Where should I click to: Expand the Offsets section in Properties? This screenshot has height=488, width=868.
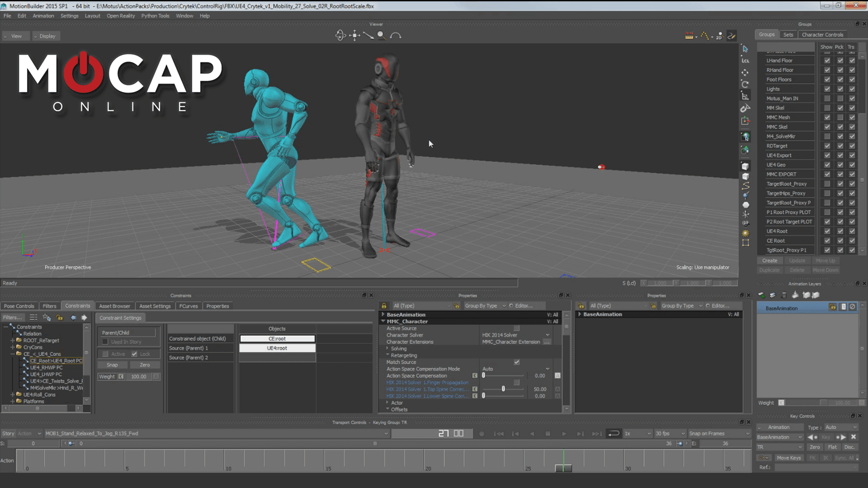tap(388, 409)
